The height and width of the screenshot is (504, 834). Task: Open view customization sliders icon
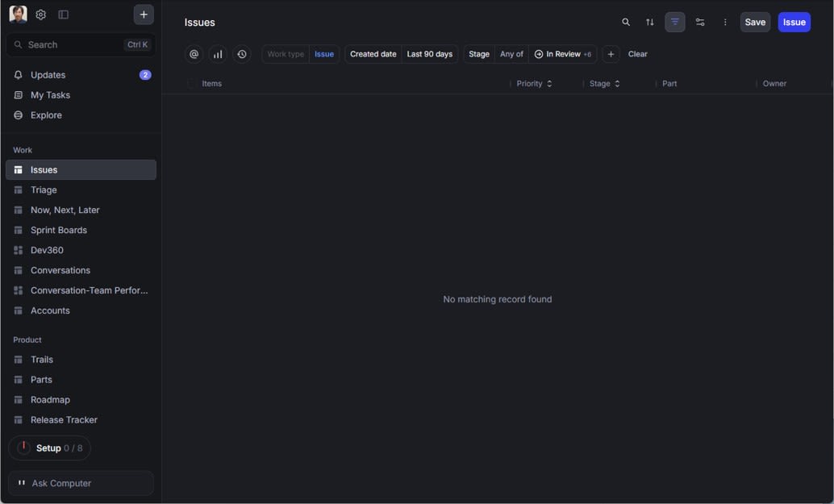700,23
